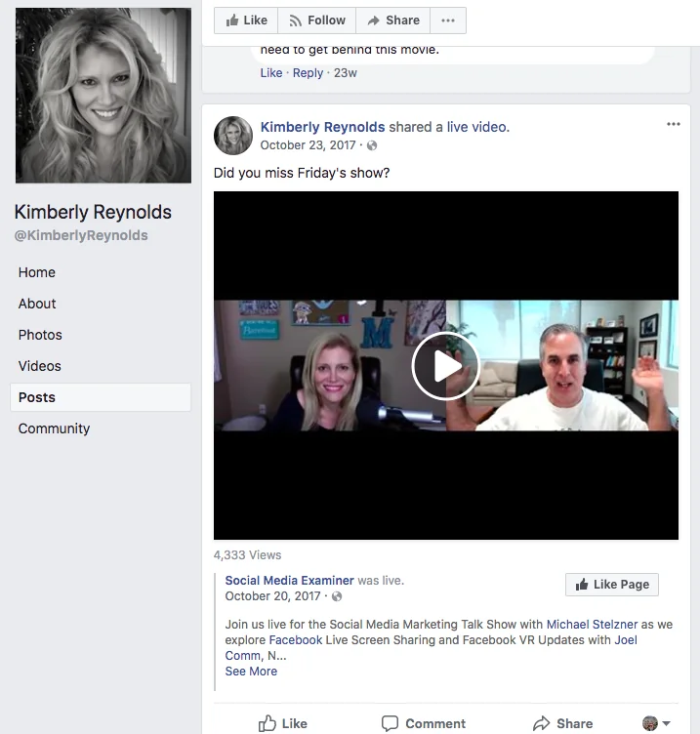Screen dimensions: 700x734
Task: Click the October 20, 2017 date link
Action: pyautogui.click(x=272, y=596)
